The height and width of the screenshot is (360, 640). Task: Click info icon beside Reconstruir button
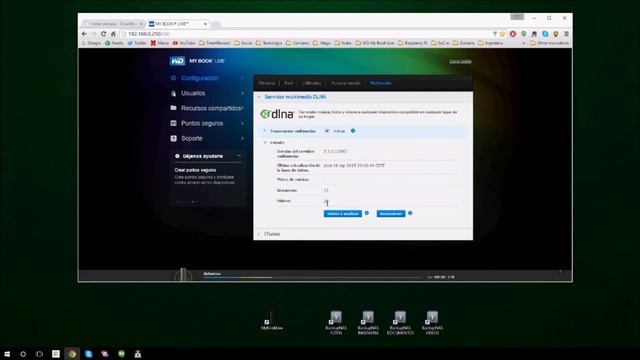coord(410,213)
